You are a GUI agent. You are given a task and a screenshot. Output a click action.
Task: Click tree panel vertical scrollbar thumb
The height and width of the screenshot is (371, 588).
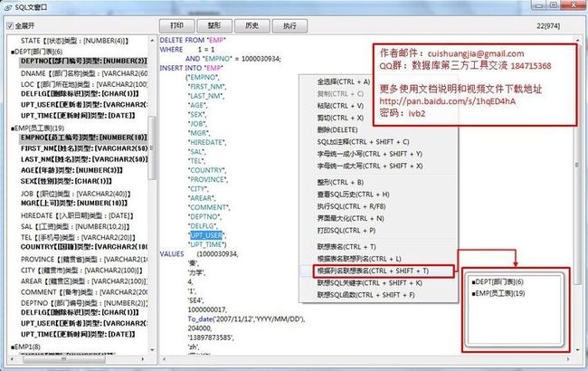(152, 147)
